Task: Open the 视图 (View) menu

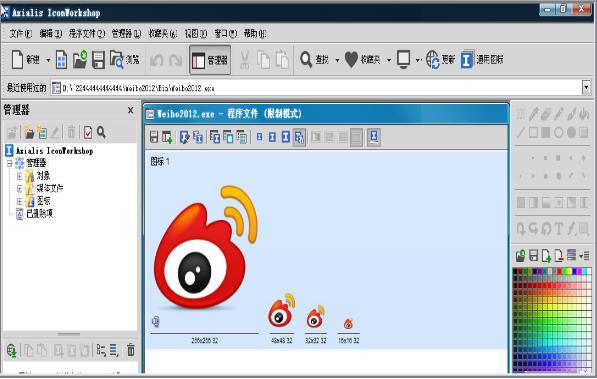Action: [196, 34]
